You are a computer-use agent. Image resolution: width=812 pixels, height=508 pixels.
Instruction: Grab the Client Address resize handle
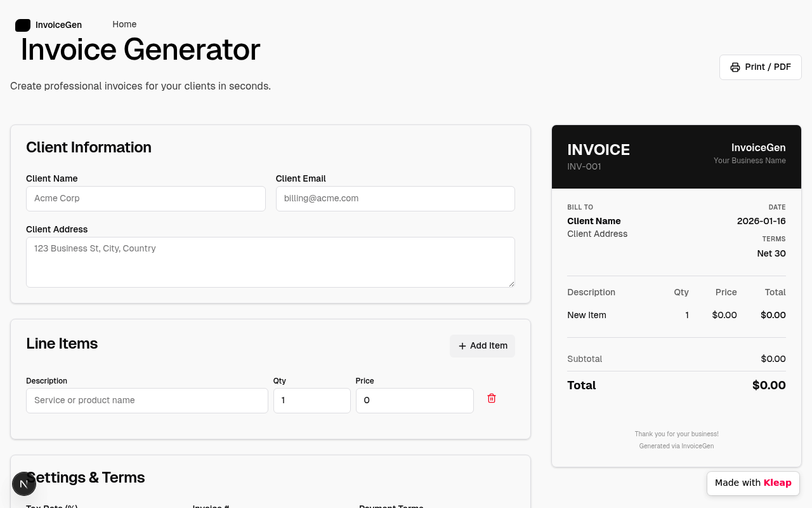coord(511,284)
